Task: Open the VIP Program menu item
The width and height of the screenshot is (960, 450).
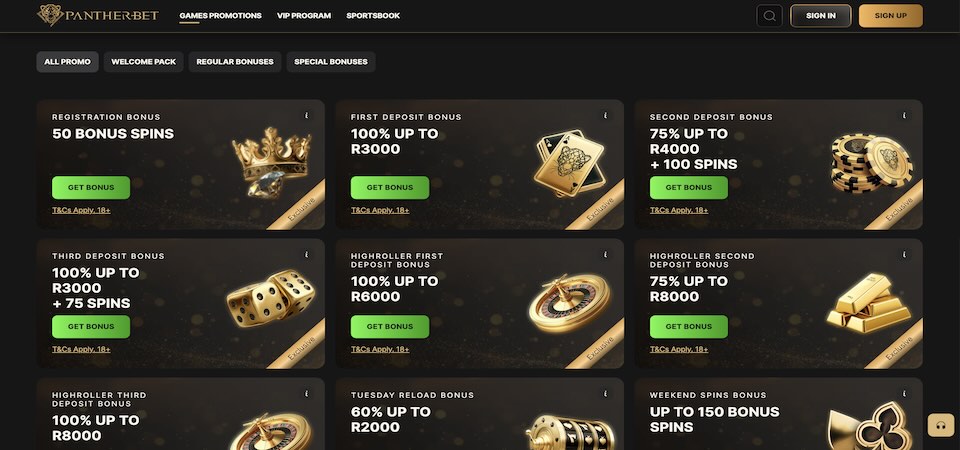Action: tap(304, 16)
